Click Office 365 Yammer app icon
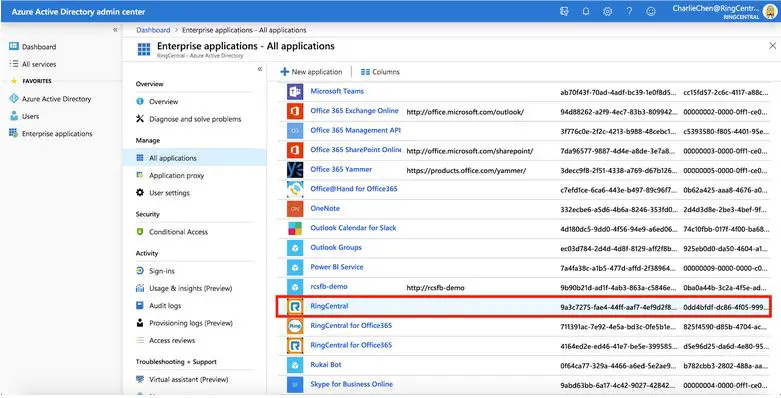This screenshot has width=781, height=398. 295,169
